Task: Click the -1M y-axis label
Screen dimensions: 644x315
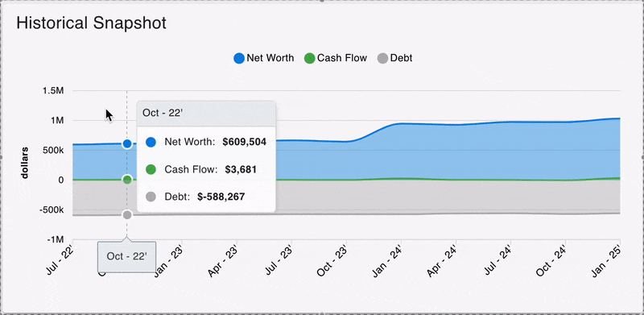Action: click(x=56, y=240)
